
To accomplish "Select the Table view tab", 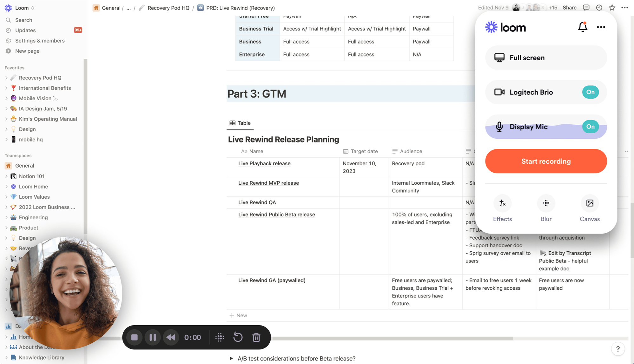I will tap(240, 123).
